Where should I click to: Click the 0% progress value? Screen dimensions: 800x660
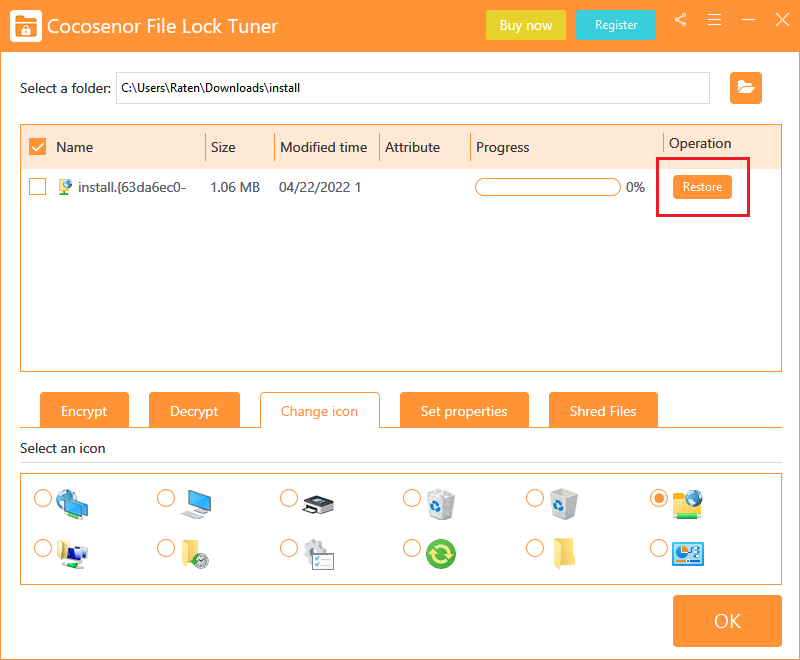(x=635, y=187)
